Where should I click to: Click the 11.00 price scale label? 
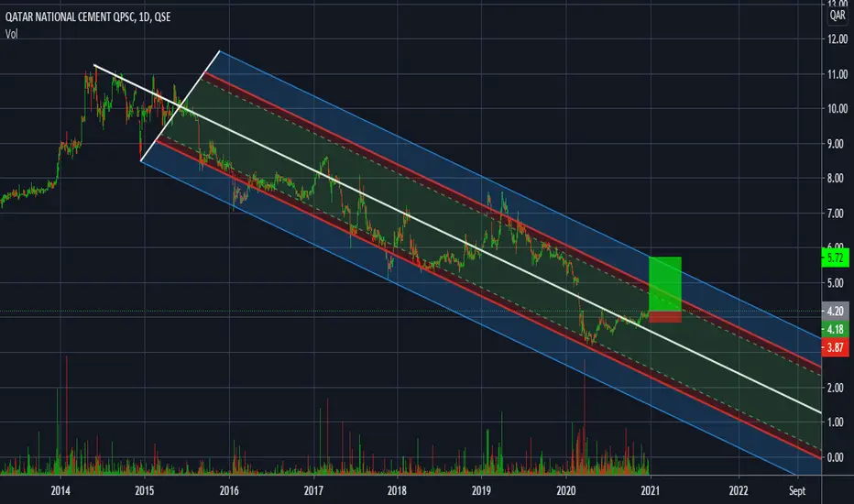(838, 74)
